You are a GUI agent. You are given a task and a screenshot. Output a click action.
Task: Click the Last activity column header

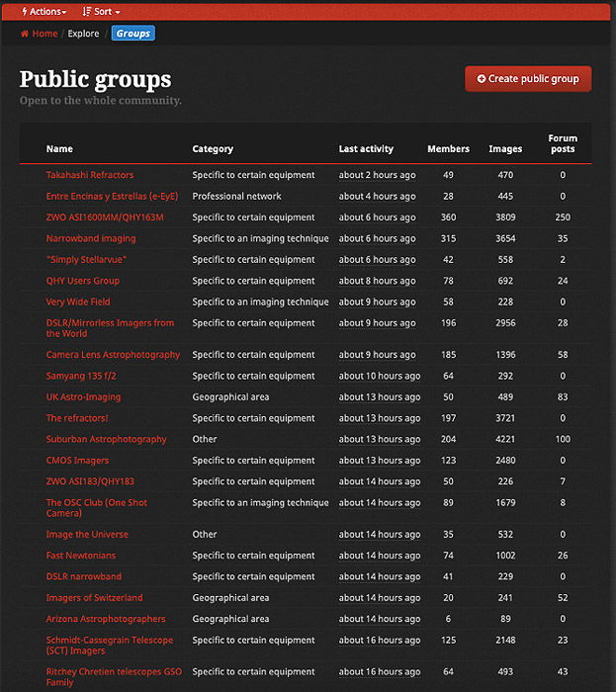click(x=366, y=149)
